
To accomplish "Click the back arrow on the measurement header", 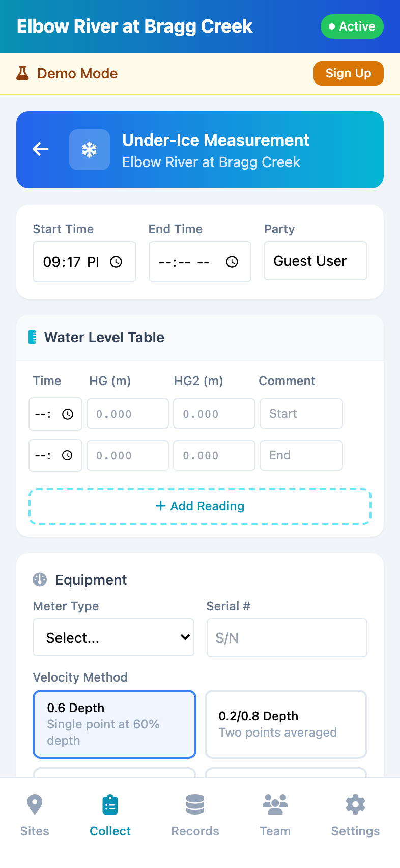I will pos(40,149).
